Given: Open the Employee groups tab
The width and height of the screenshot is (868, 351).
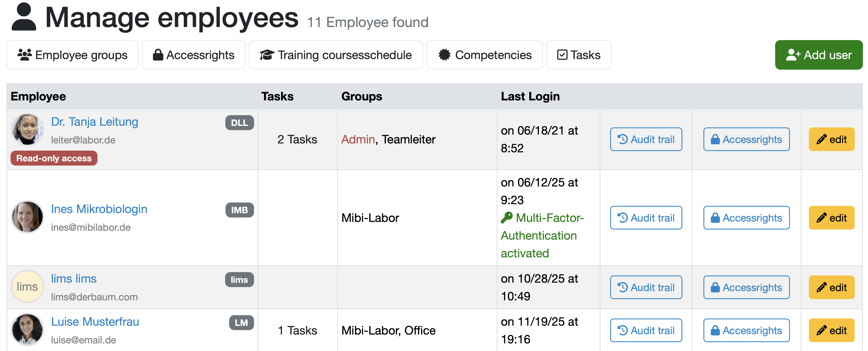Looking at the screenshot, I should 72,55.
